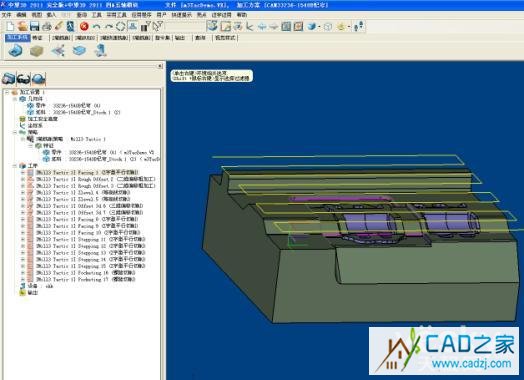Collapse the root machining setup tree node

7,92
